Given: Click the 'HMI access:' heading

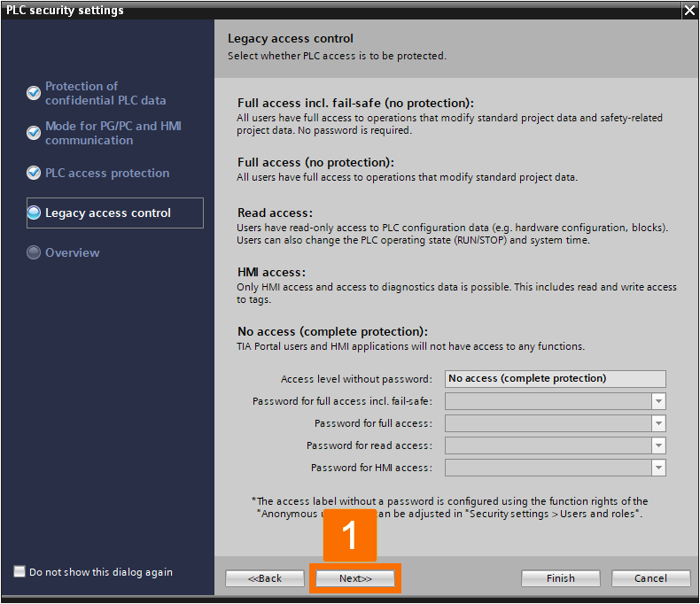Looking at the screenshot, I should pos(271,272).
